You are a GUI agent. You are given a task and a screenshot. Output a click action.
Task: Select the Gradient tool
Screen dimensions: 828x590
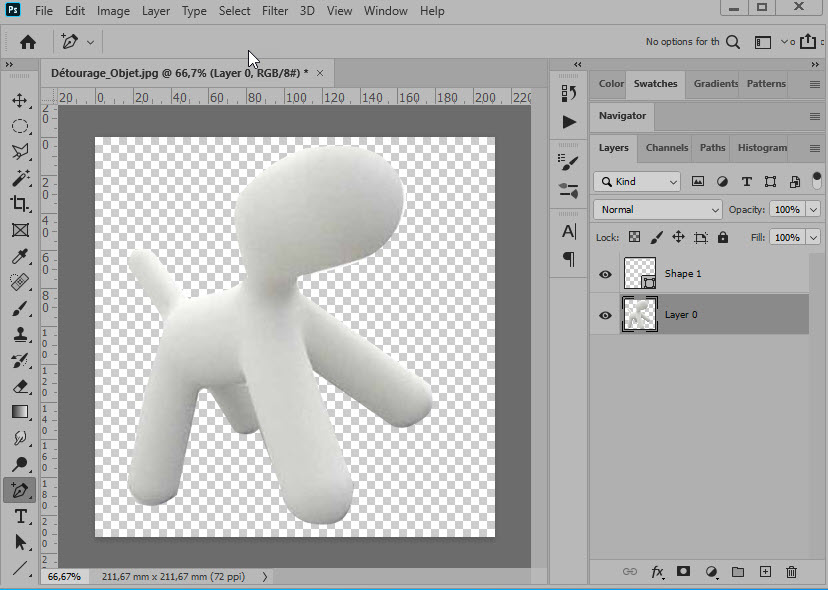pos(20,412)
